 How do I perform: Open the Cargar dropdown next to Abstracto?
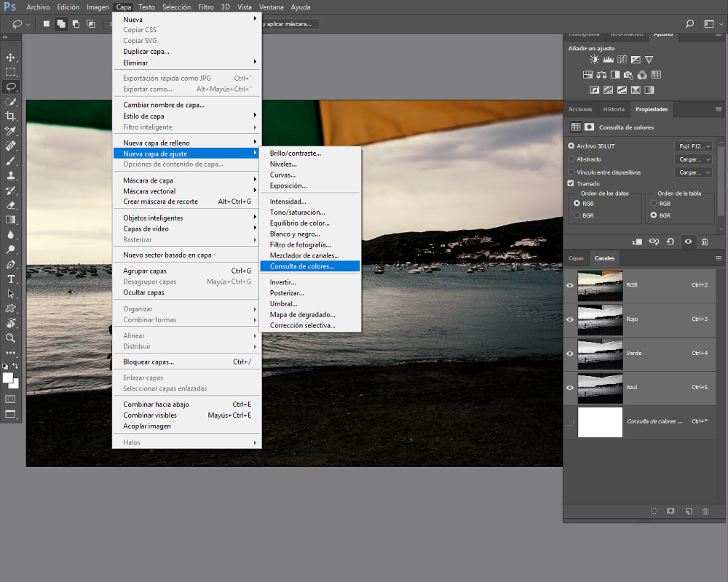[x=692, y=159]
